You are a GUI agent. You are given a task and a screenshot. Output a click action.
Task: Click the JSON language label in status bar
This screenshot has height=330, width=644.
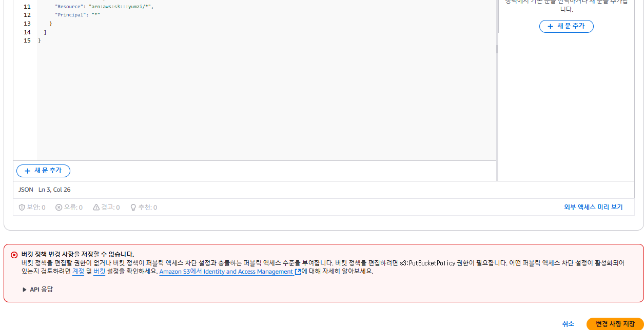26,190
